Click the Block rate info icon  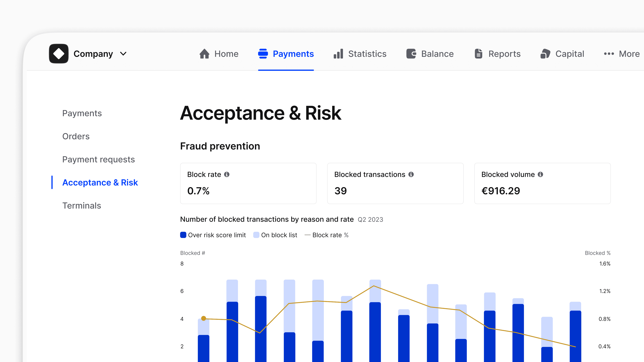click(x=227, y=174)
